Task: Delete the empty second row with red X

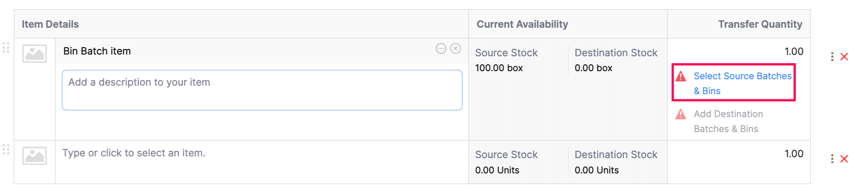Action: click(844, 159)
